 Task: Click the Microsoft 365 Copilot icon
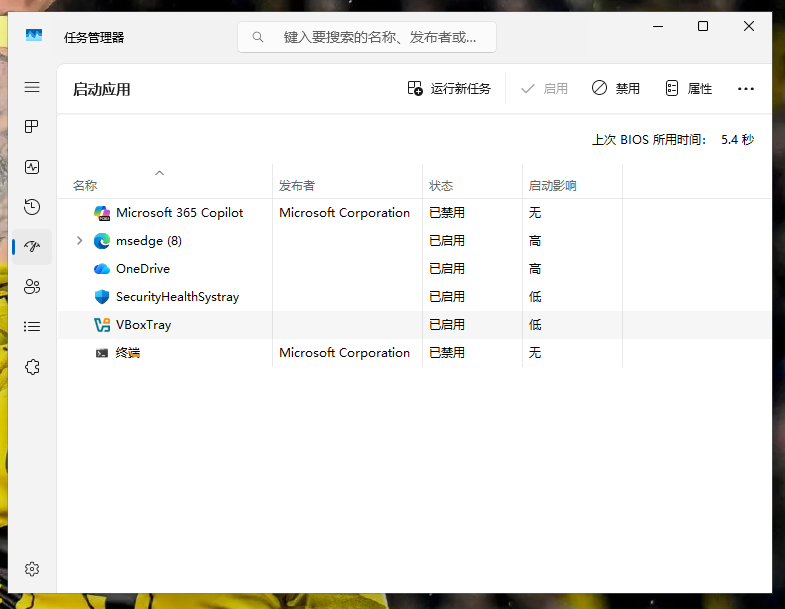(102, 213)
